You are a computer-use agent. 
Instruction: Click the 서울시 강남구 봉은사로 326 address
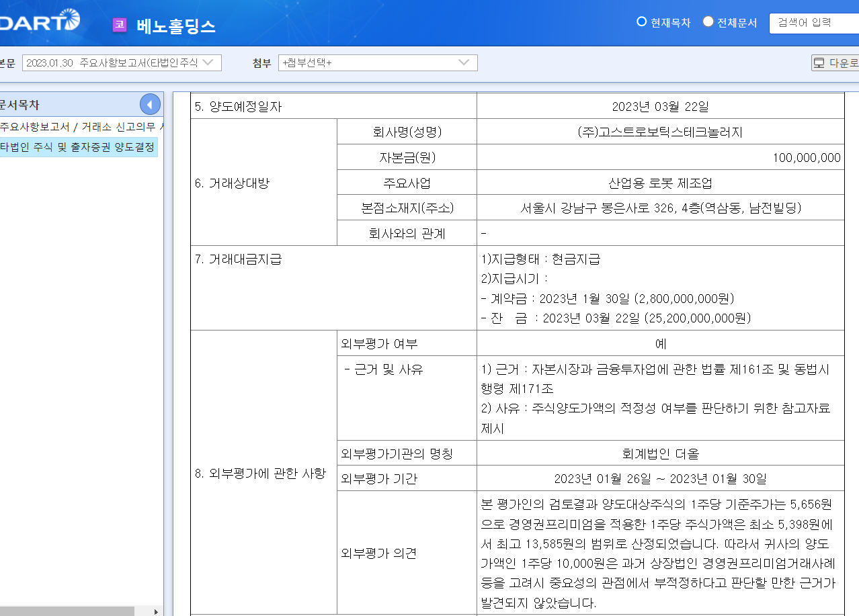(x=660, y=208)
